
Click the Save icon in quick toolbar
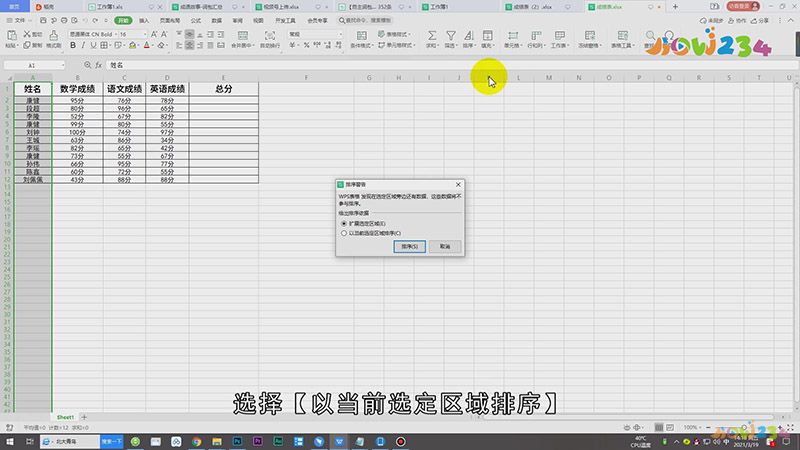tap(43, 20)
